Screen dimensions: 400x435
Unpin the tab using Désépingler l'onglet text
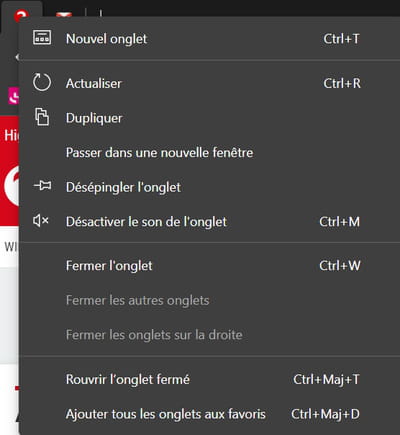pos(123,187)
